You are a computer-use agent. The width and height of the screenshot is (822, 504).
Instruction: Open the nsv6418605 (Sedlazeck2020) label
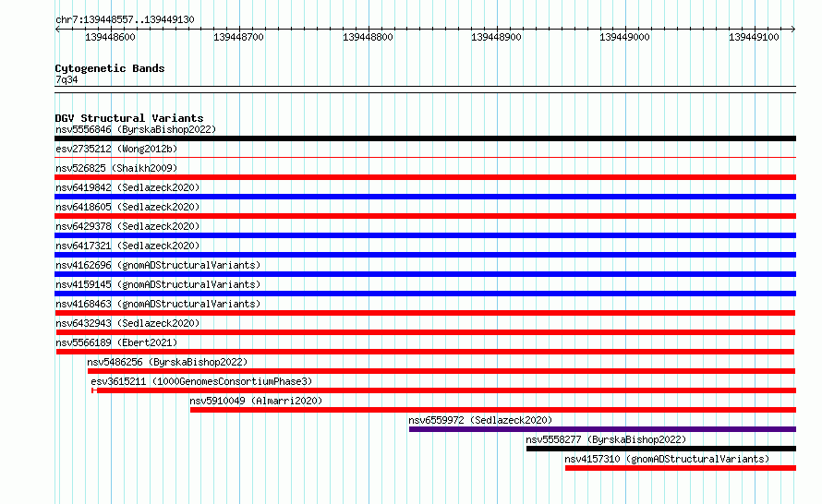(127, 207)
